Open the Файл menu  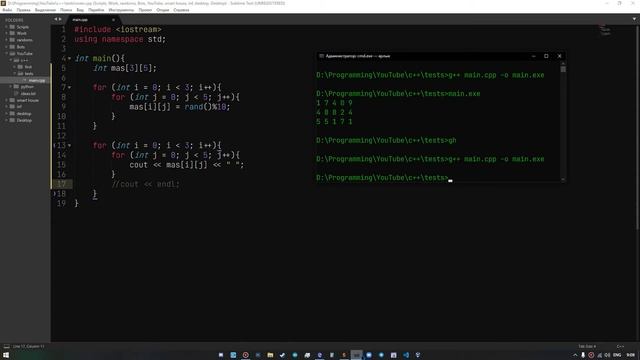pyautogui.click(x=7, y=10)
